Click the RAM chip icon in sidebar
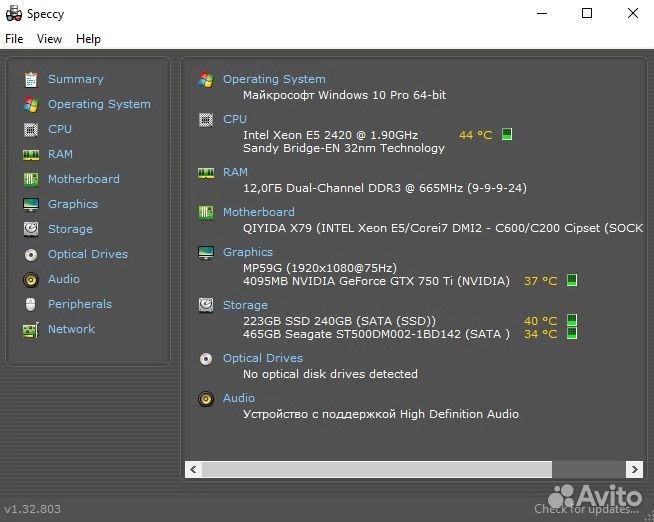The height and width of the screenshot is (522, 654). (x=30, y=154)
